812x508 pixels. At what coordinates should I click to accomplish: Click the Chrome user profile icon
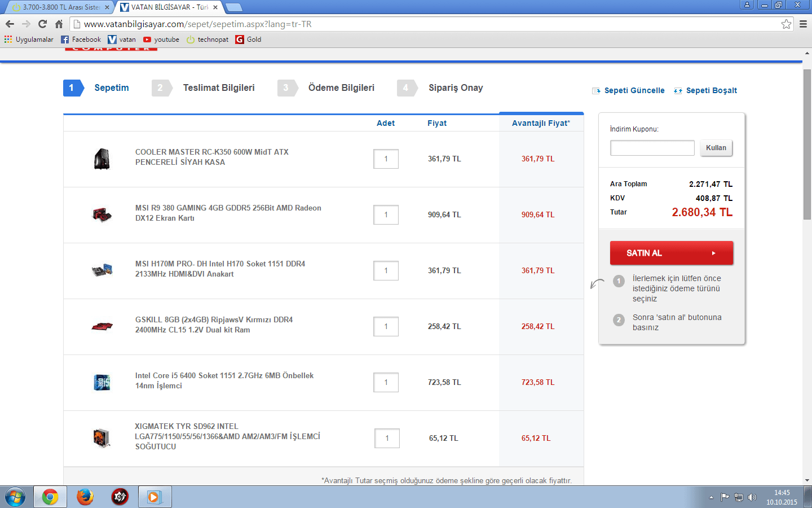(x=747, y=5)
